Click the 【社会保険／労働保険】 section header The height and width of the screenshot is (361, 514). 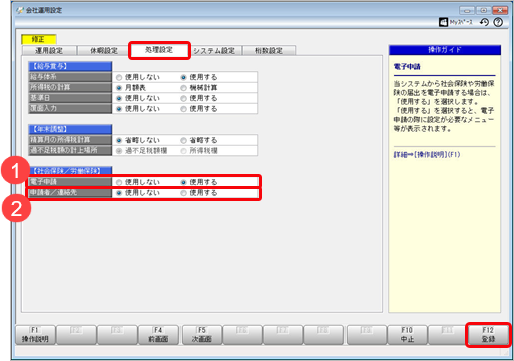[x=70, y=171]
